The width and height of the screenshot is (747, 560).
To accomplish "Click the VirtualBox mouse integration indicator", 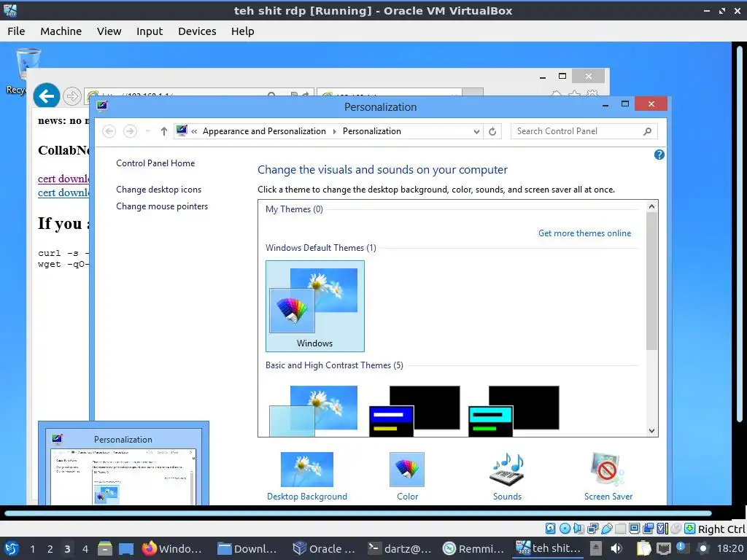I will 676,528.
